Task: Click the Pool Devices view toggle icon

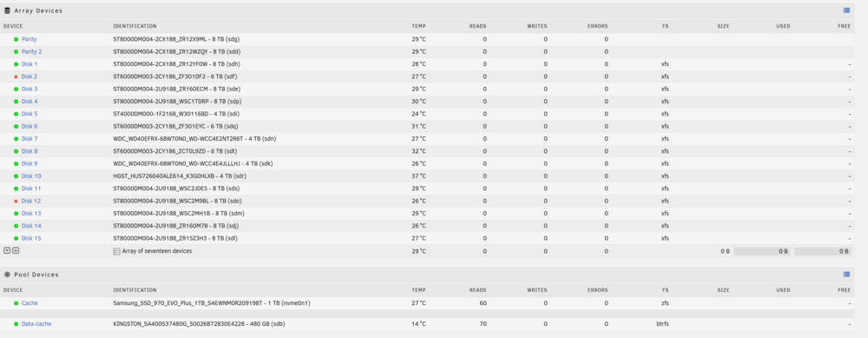Action: (x=846, y=275)
